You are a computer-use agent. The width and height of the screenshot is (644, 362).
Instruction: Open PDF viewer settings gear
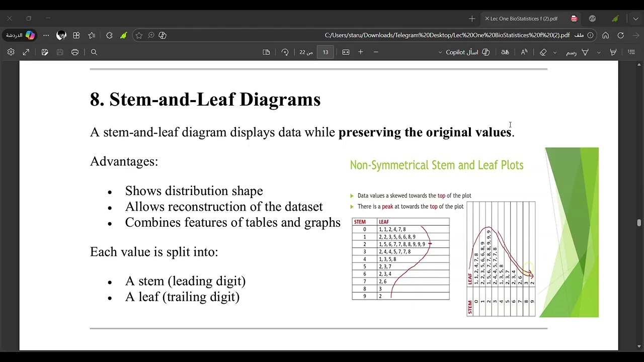pos(11,52)
